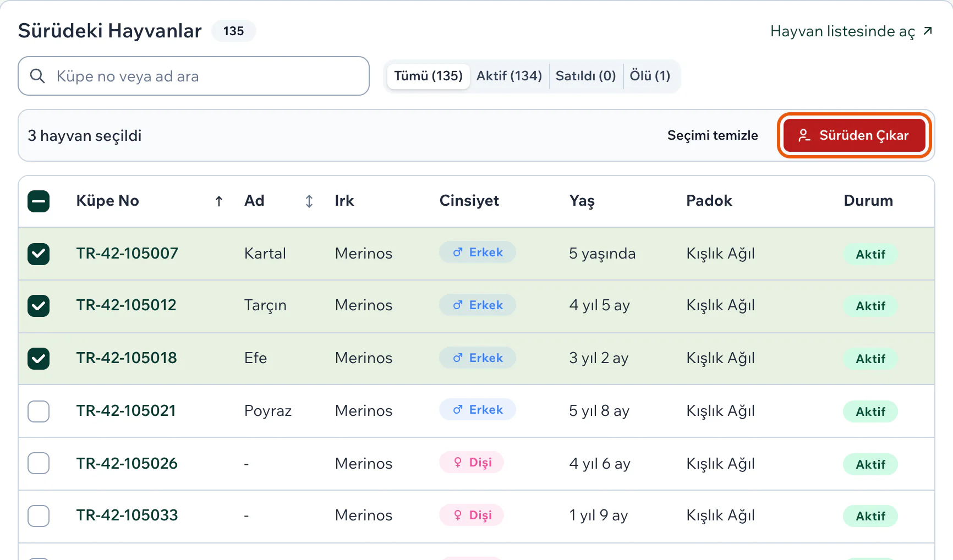The height and width of the screenshot is (560, 953).
Task: Open tag number TR-42-105021
Action: pyautogui.click(x=126, y=411)
